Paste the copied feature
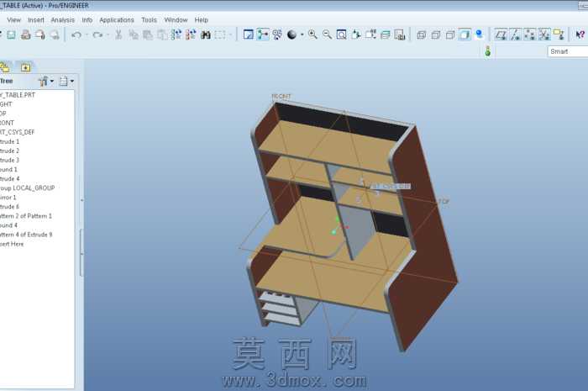Viewport: 588px width, 391px height. pos(148,35)
